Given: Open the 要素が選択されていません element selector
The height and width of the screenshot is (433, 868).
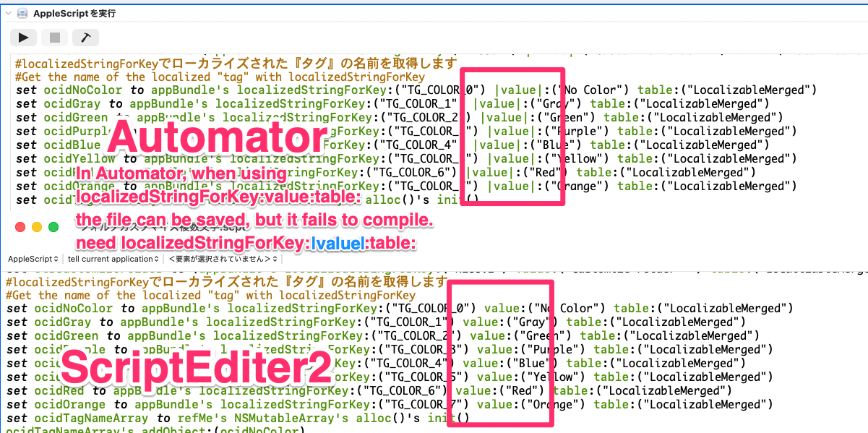Looking at the screenshot, I should point(223,259).
